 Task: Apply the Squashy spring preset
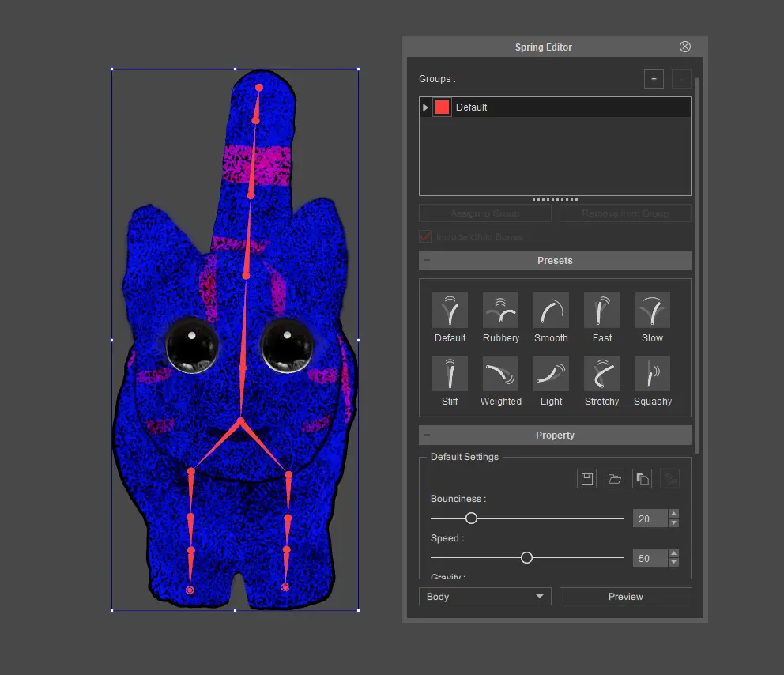pos(652,373)
